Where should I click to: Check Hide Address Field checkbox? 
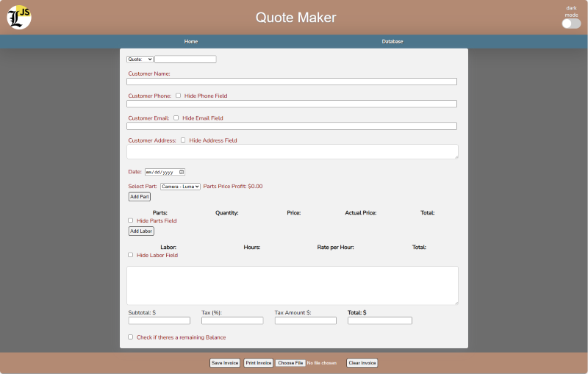(183, 140)
